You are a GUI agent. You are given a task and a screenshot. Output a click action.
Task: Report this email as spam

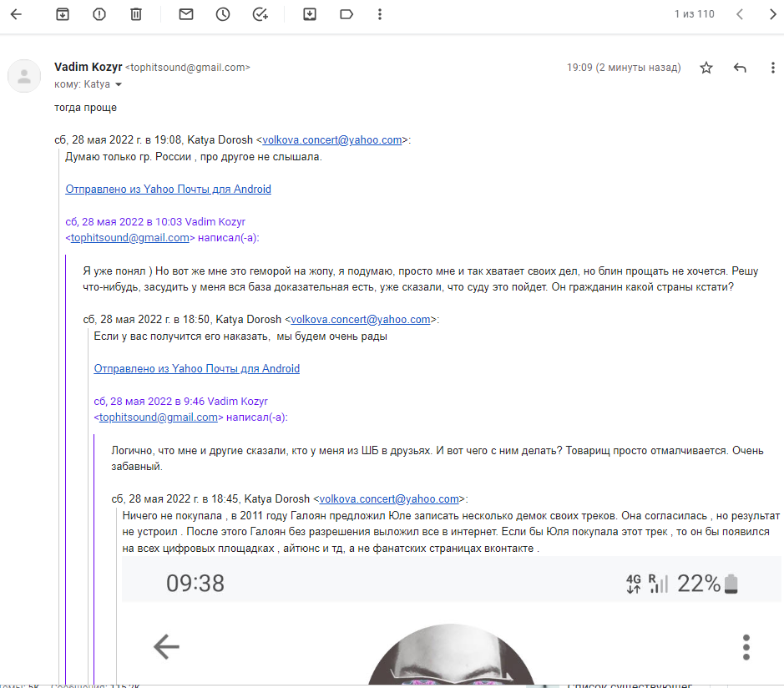[99, 14]
